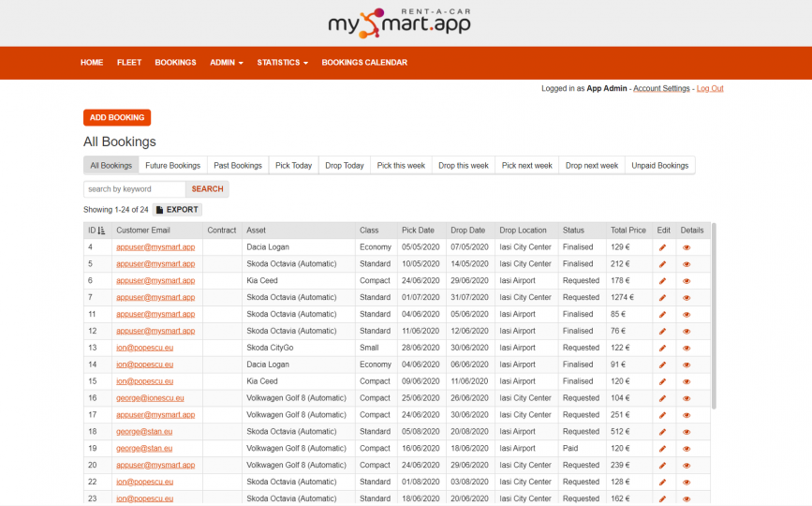View details eye icon for booking 13
812x506 pixels.
coord(687,348)
